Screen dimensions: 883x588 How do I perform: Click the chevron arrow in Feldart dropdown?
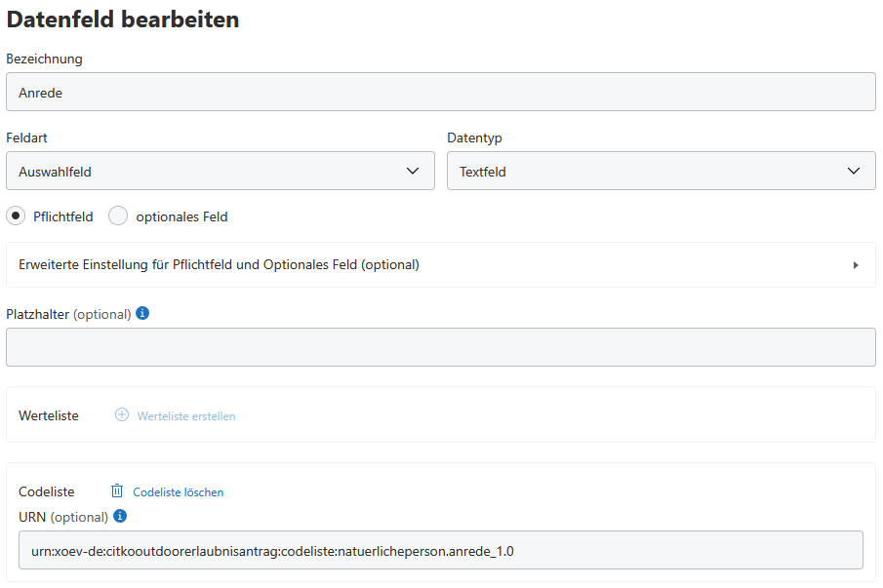coord(413,172)
